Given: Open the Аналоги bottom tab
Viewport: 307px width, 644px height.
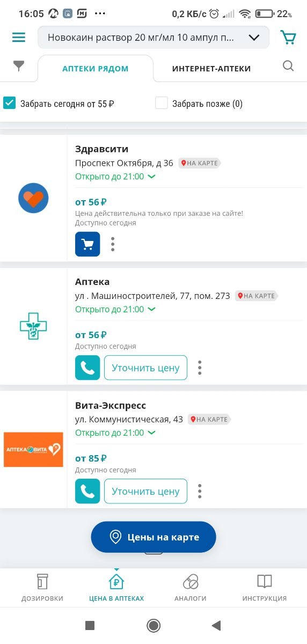Looking at the screenshot, I should point(190,588).
